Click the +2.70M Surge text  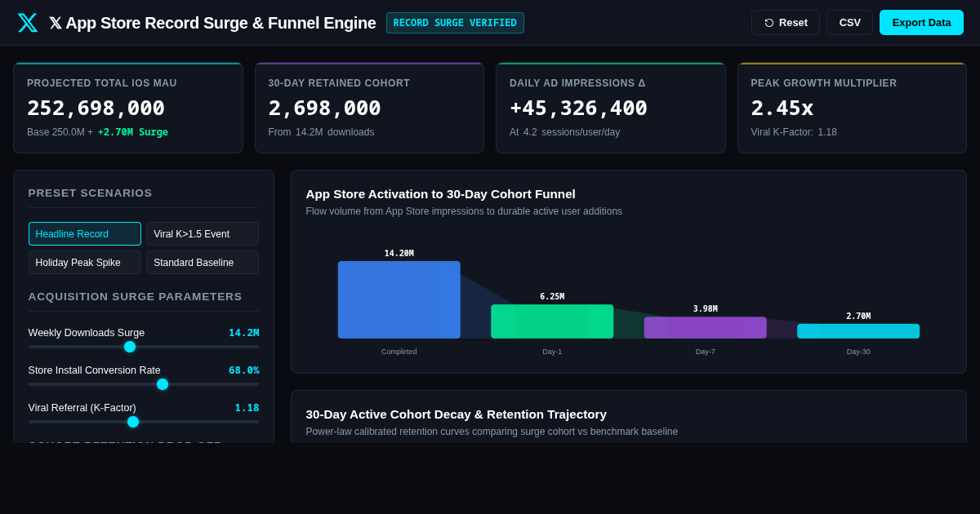point(133,132)
